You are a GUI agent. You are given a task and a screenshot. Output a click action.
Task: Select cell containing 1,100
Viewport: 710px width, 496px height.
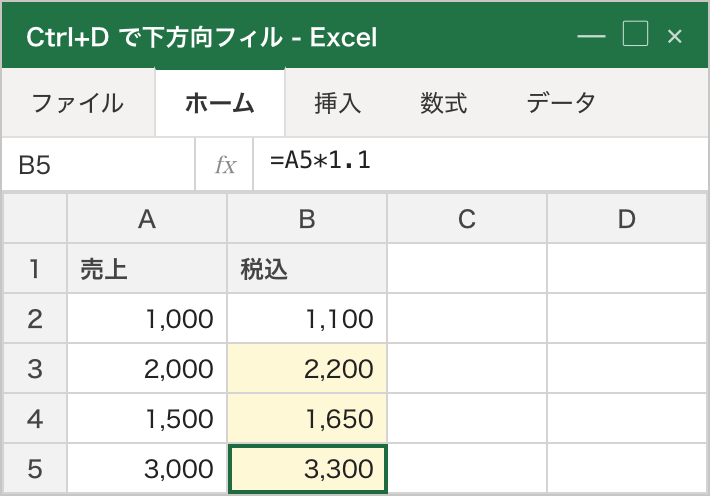click(307, 318)
